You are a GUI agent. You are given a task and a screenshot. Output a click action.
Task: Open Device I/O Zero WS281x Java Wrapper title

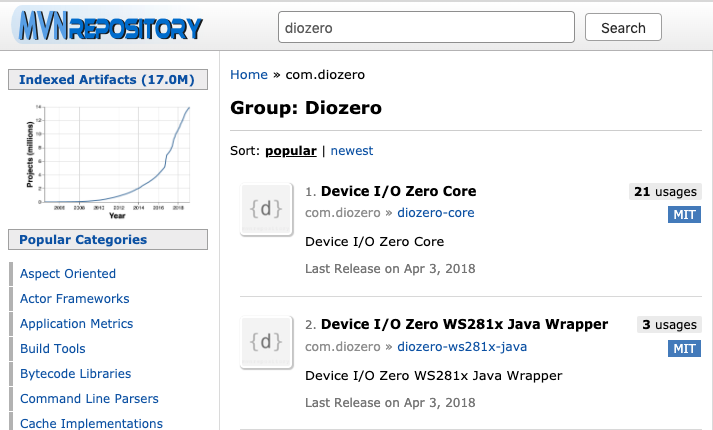(x=464, y=324)
